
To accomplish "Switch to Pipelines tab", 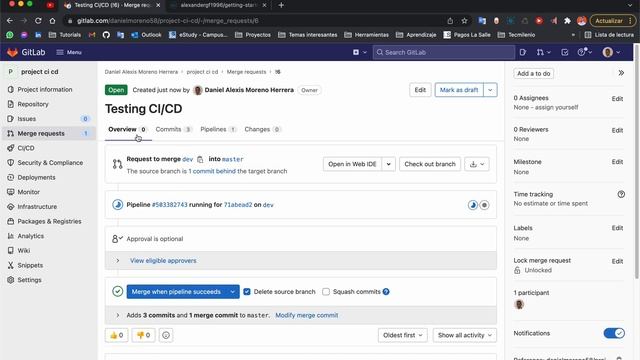I will 218,129.
